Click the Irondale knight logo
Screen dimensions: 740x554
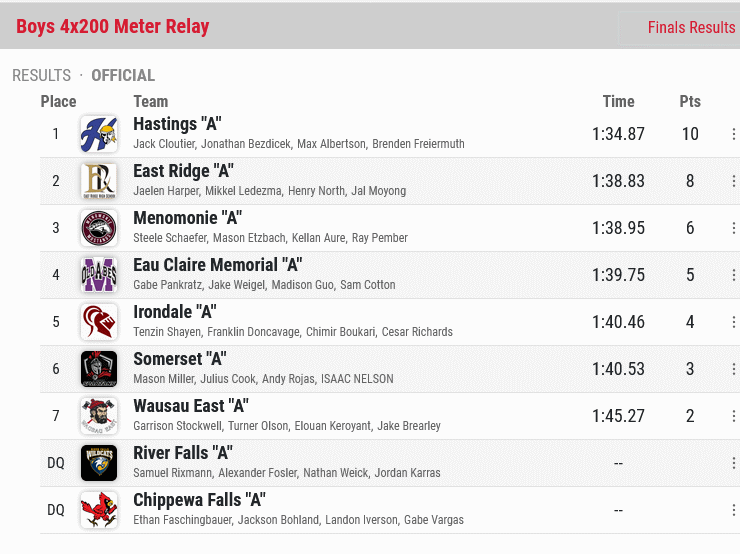click(x=99, y=322)
